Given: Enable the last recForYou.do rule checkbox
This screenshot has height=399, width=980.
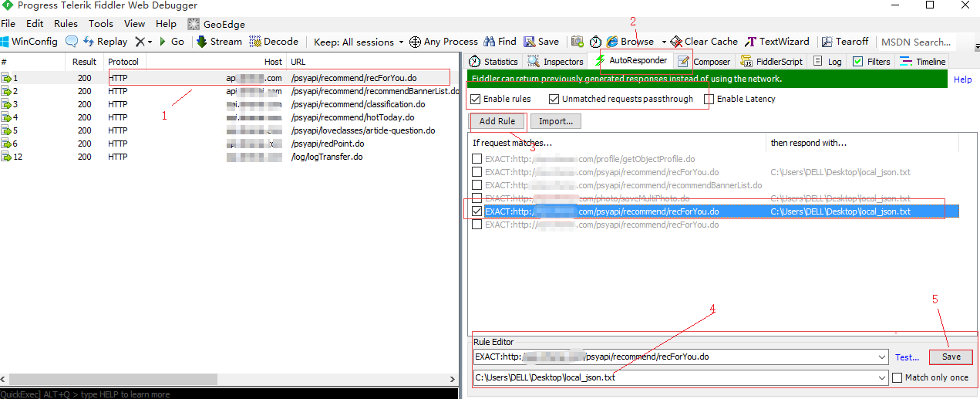Looking at the screenshot, I should 477,225.
